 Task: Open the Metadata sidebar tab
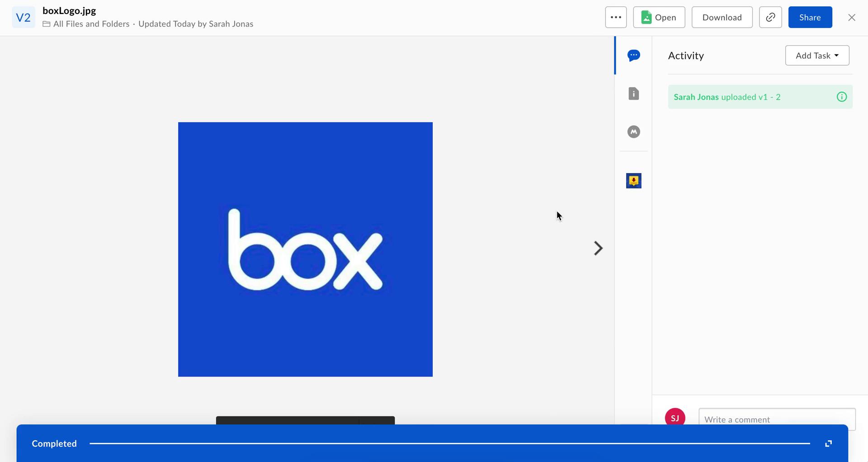tap(633, 132)
